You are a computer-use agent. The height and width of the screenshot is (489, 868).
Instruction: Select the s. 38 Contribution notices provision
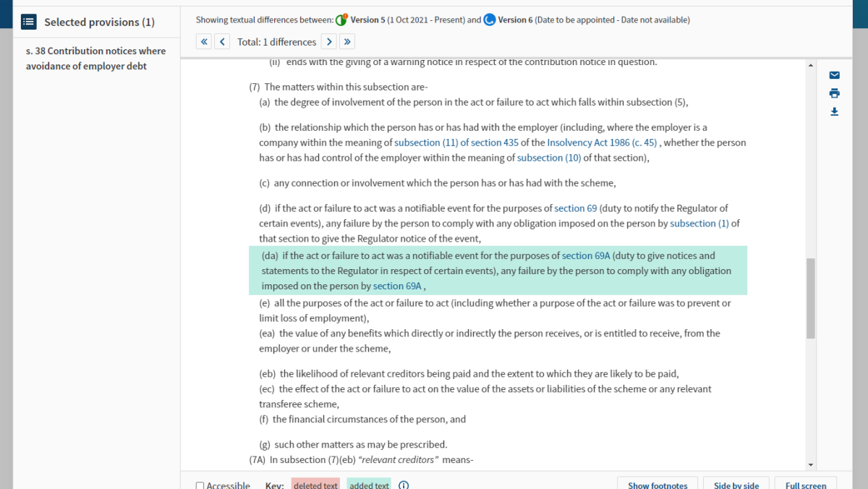click(94, 58)
